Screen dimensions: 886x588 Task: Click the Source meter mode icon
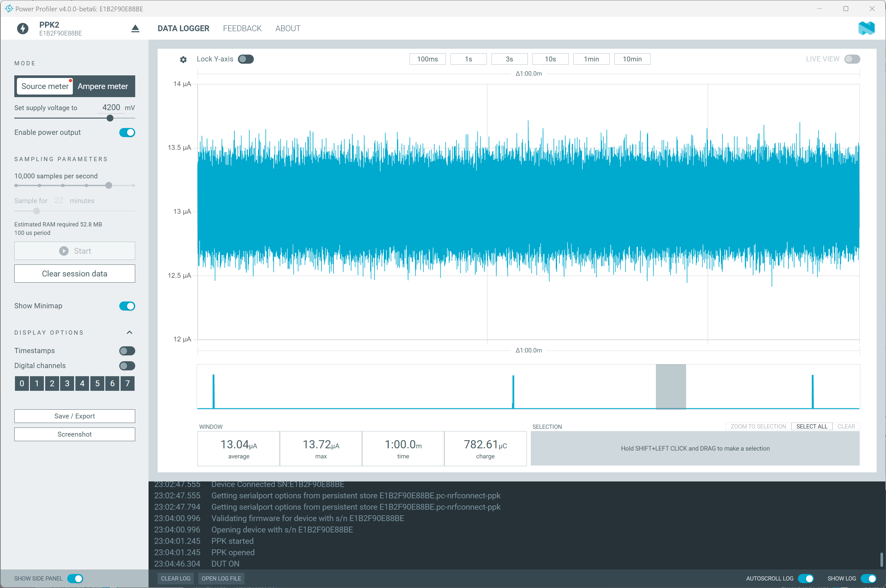click(44, 86)
